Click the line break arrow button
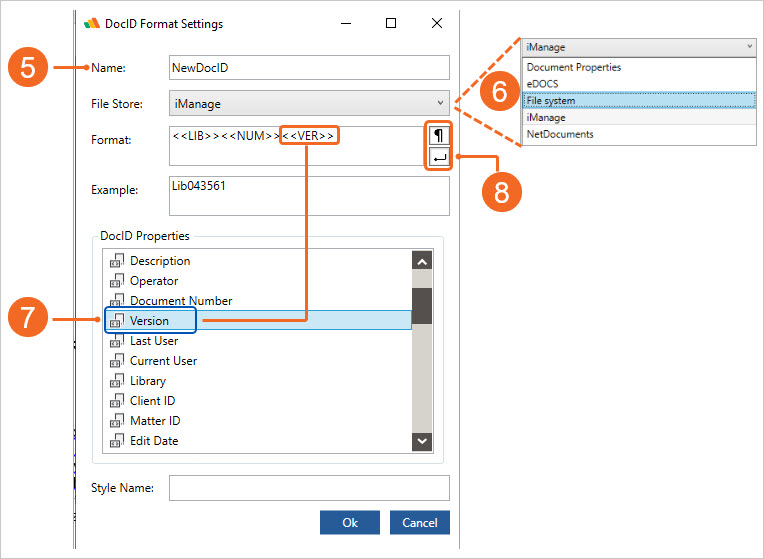Viewport: 764px width, 559px height. (439, 158)
